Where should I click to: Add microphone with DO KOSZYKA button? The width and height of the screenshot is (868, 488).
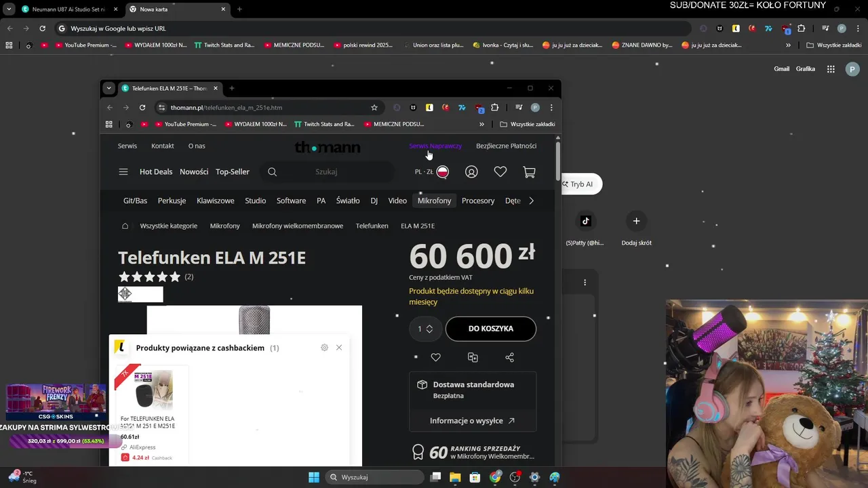491,329
